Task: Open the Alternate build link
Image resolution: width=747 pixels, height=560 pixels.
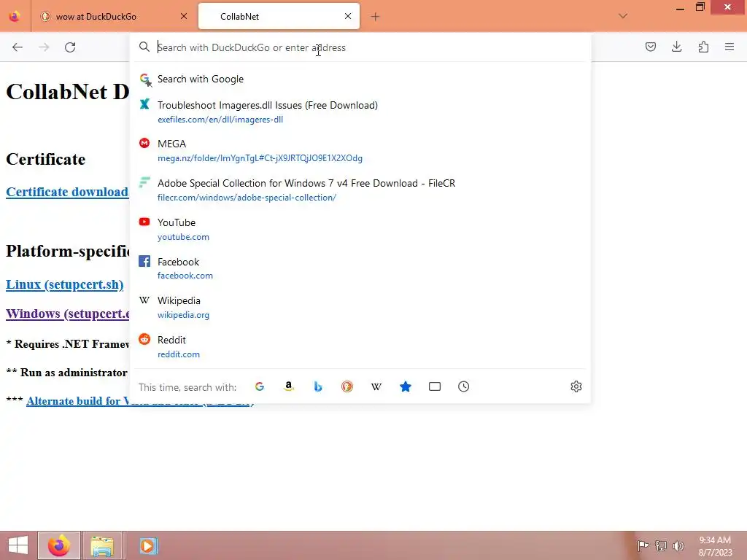Action: 77,401
